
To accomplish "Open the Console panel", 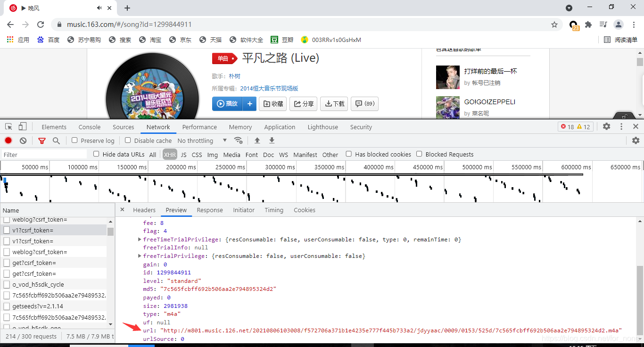I will click(89, 126).
